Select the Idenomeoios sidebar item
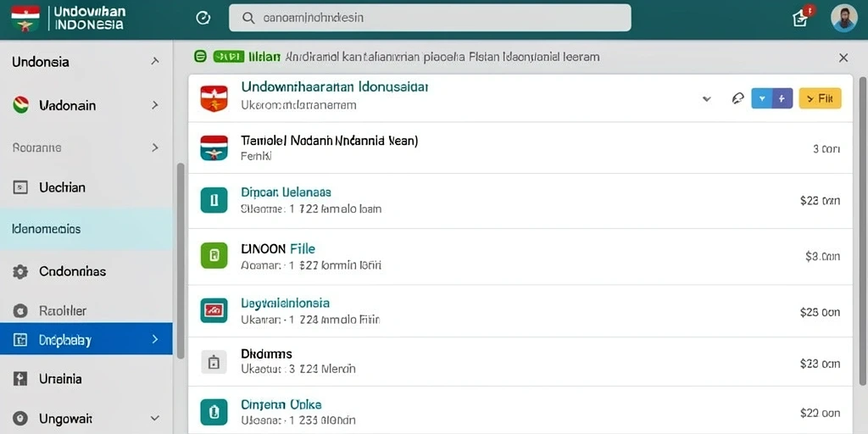868x434 pixels. pyautogui.click(x=86, y=229)
